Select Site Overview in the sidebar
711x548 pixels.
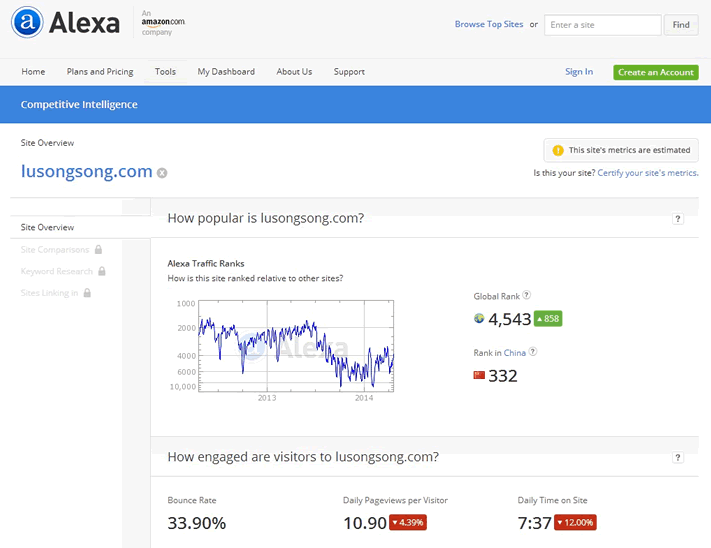click(x=47, y=227)
